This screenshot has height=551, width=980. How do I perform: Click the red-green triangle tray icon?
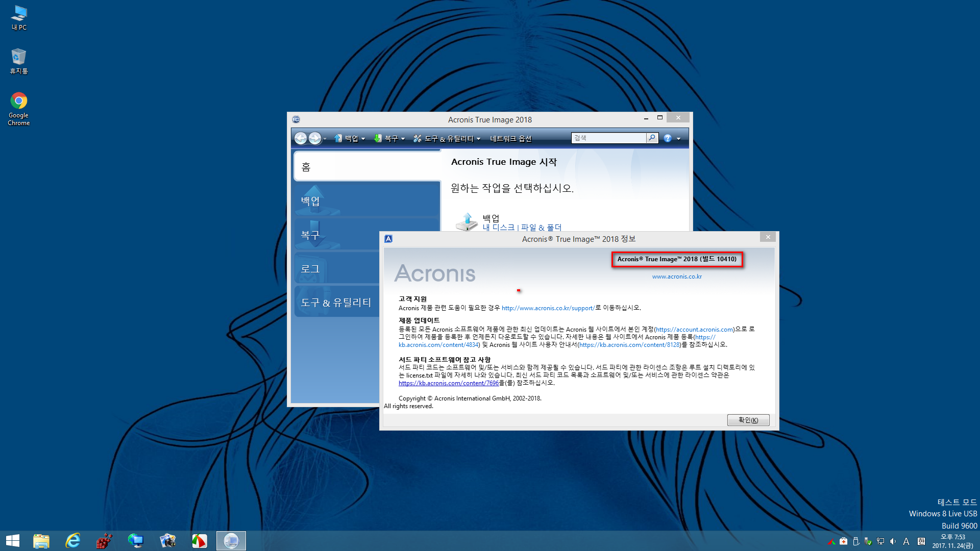[831, 542]
